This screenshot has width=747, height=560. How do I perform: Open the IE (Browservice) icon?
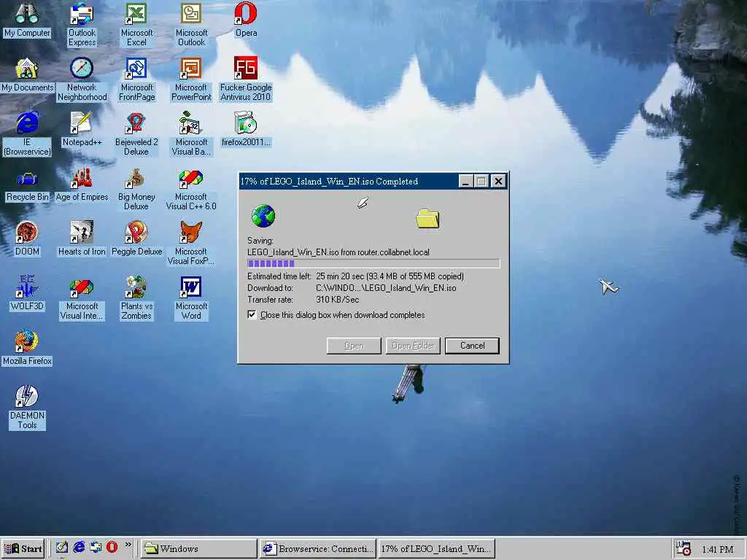(27, 133)
